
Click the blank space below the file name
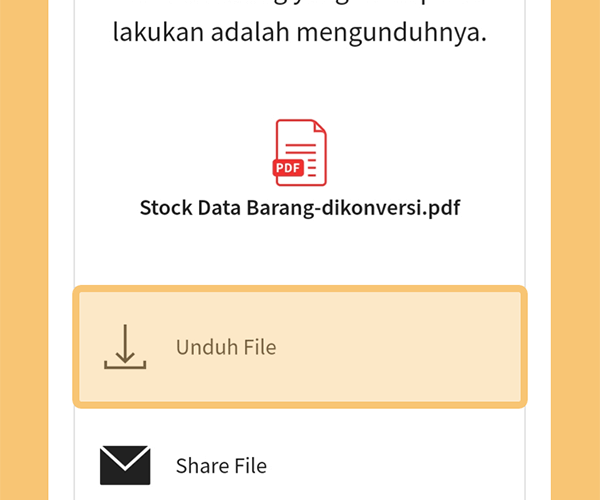pyautogui.click(x=300, y=252)
